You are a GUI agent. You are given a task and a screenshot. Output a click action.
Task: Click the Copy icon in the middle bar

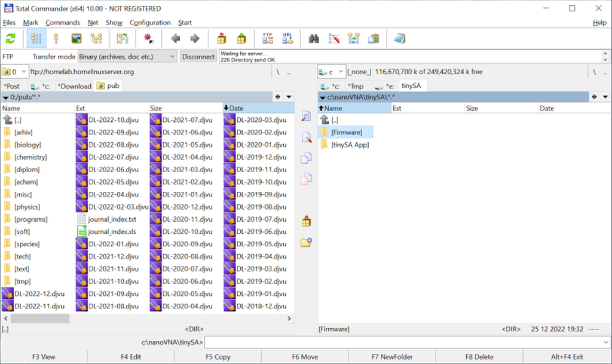[x=307, y=158]
